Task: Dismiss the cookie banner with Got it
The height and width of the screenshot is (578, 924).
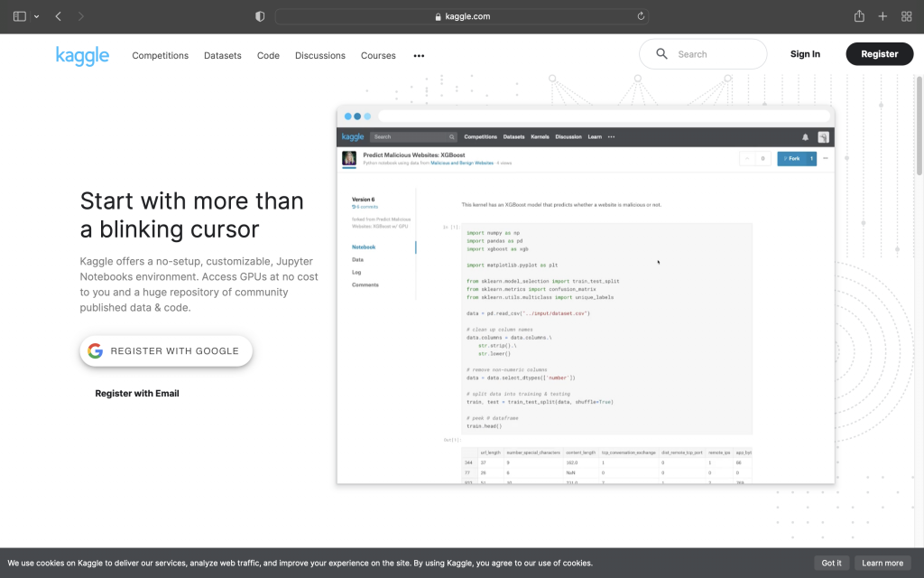Action: click(831, 563)
